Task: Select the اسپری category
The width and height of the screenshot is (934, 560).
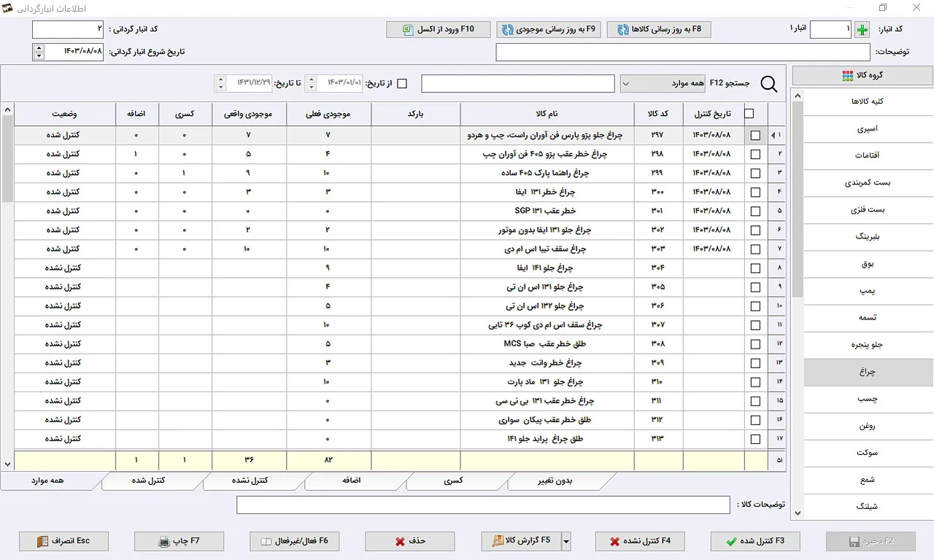Action: pos(868,128)
